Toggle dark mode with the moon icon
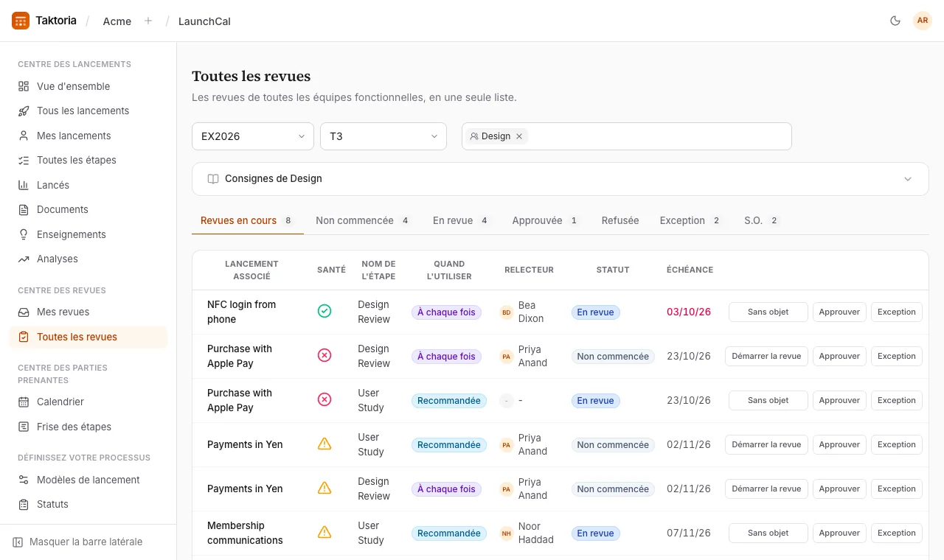Viewport: 944px width, 560px height. (x=895, y=21)
